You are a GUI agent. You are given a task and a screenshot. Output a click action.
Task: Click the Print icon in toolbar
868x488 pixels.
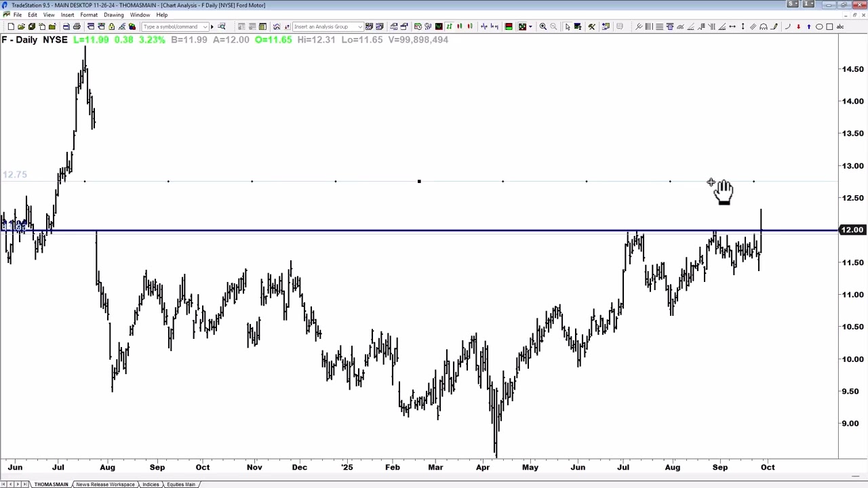(x=77, y=26)
